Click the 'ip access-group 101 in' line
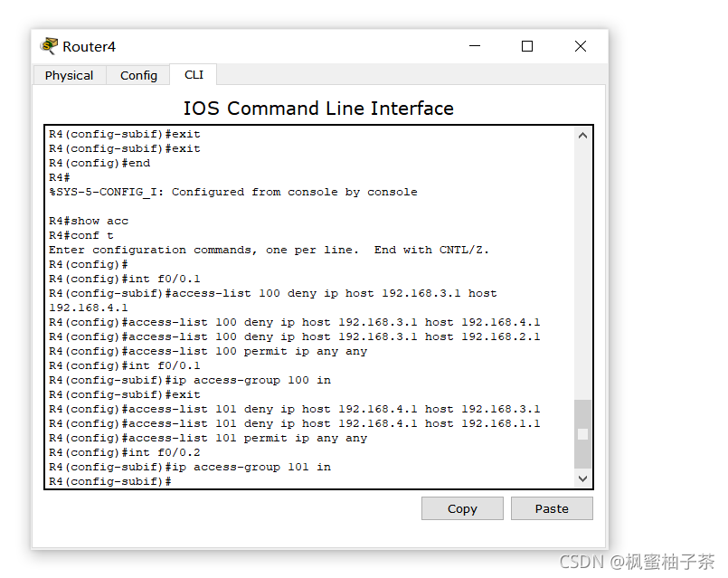The image size is (728, 578). (x=190, y=467)
